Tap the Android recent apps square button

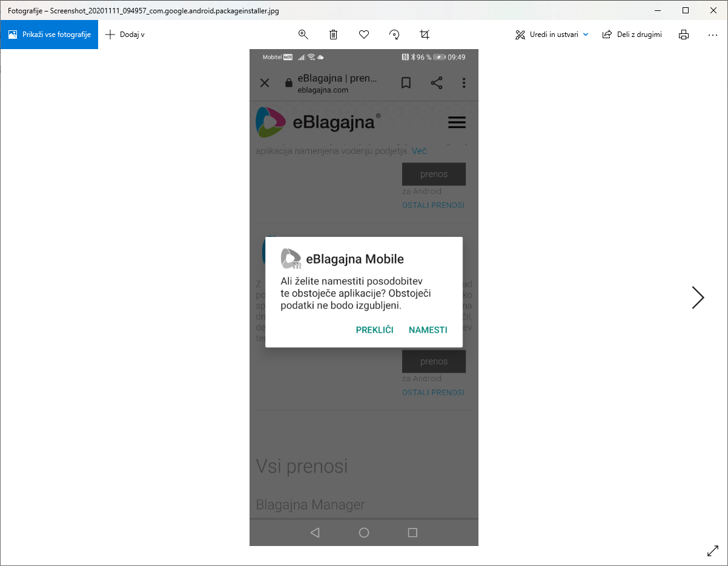[x=413, y=533]
